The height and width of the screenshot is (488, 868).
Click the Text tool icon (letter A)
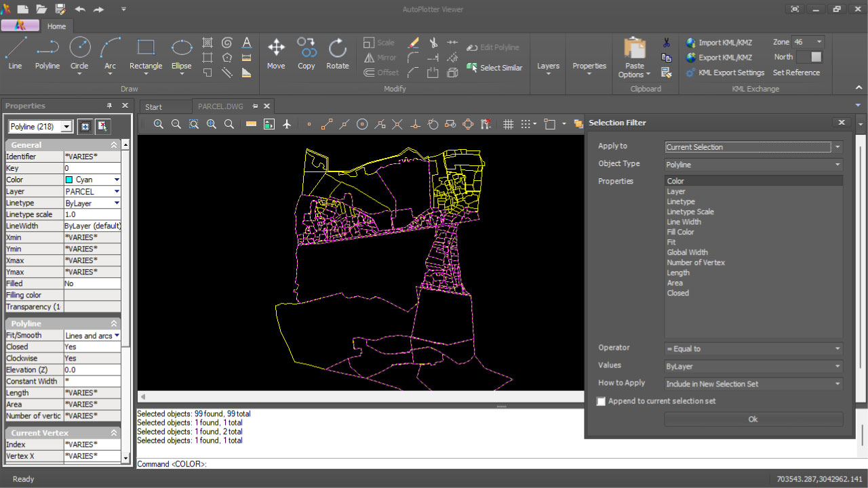pos(247,42)
